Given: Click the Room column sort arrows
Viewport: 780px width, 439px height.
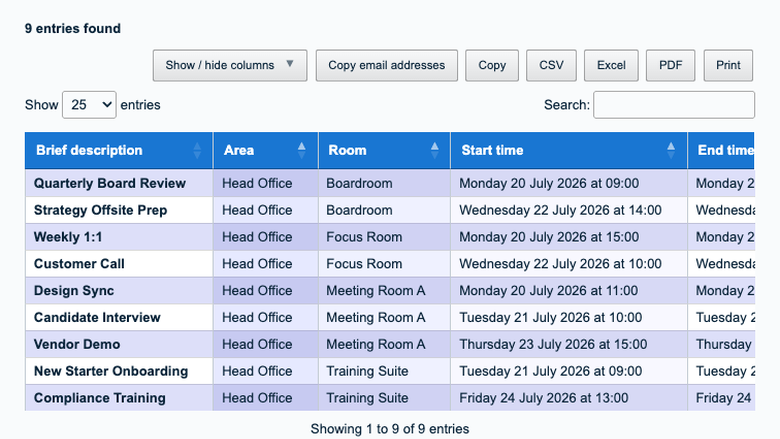Looking at the screenshot, I should pyautogui.click(x=434, y=150).
